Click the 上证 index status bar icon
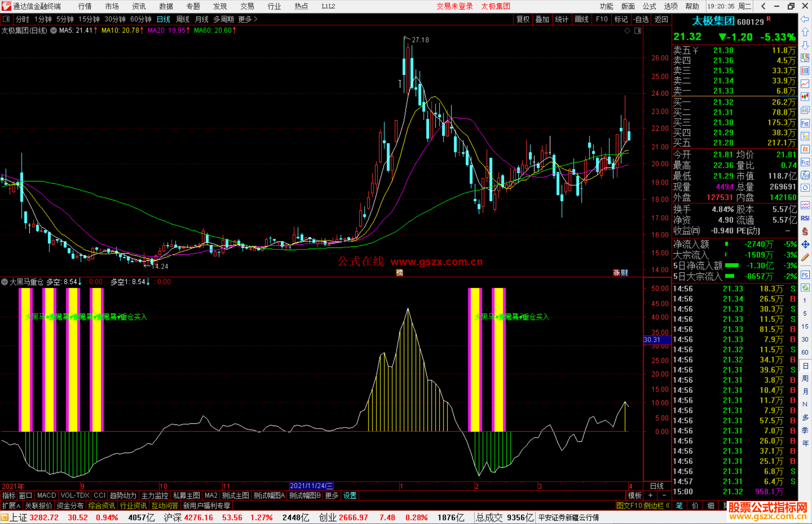This screenshot has height=524, width=812. (x=5, y=518)
